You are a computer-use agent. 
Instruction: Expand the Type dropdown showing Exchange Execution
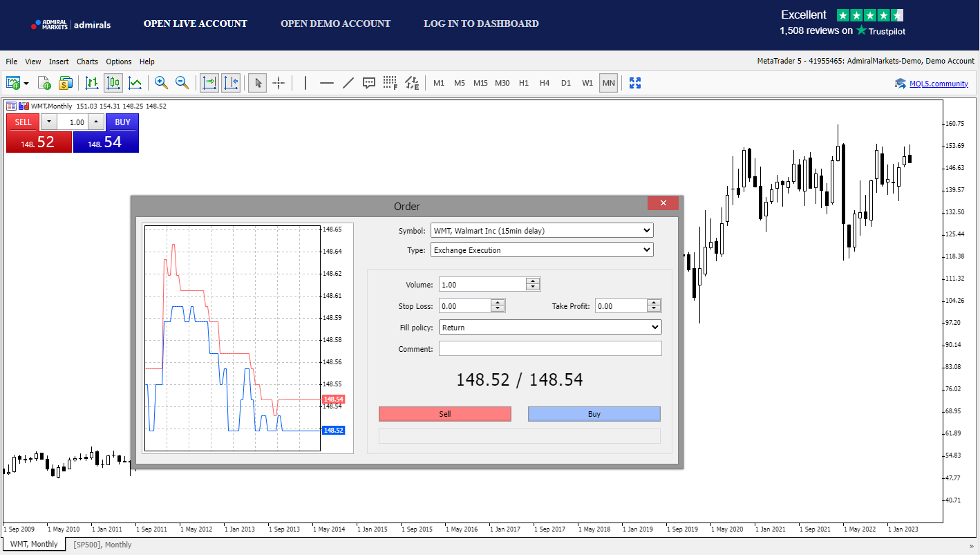click(x=542, y=250)
